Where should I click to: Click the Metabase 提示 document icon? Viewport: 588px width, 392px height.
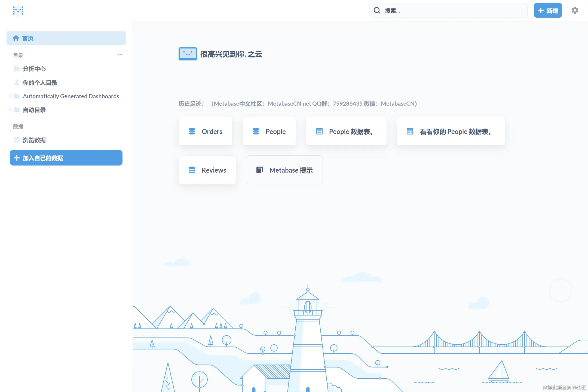(x=259, y=170)
